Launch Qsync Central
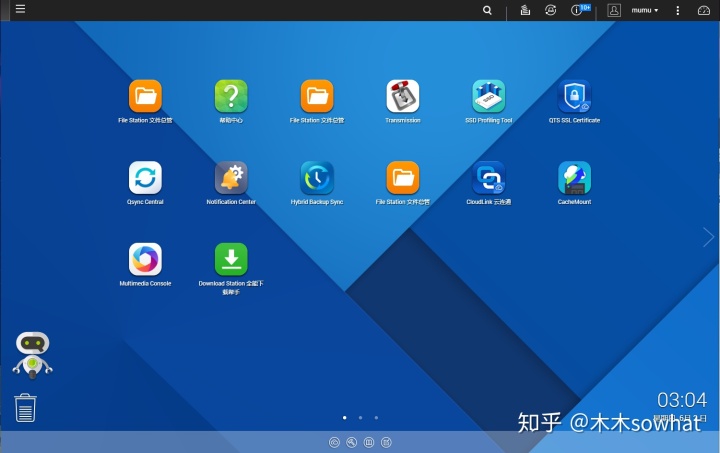The width and height of the screenshot is (720, 453). point(145,178)
